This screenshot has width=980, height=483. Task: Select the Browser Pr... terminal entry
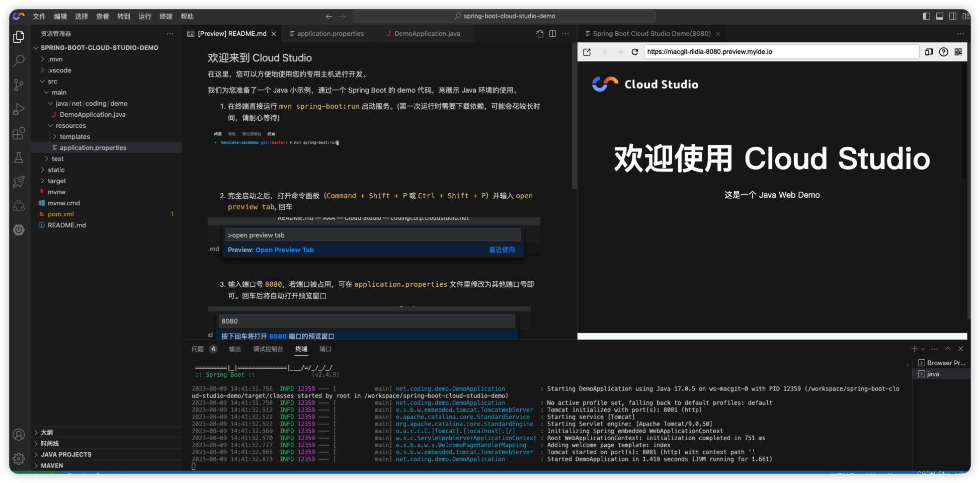tap(941, 363)
